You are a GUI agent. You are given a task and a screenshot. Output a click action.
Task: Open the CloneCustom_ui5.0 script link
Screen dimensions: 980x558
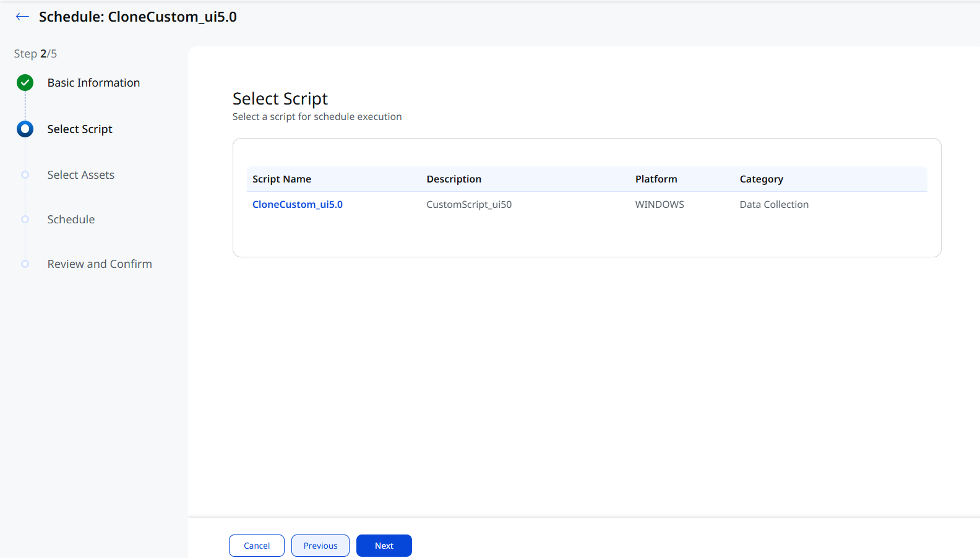coord(298,205)
